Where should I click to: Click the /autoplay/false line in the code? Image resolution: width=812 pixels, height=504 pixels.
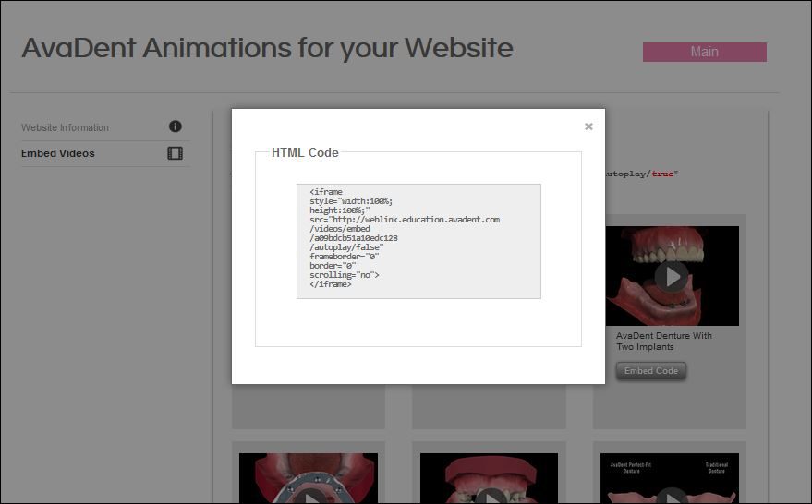(x=346, y=247)
